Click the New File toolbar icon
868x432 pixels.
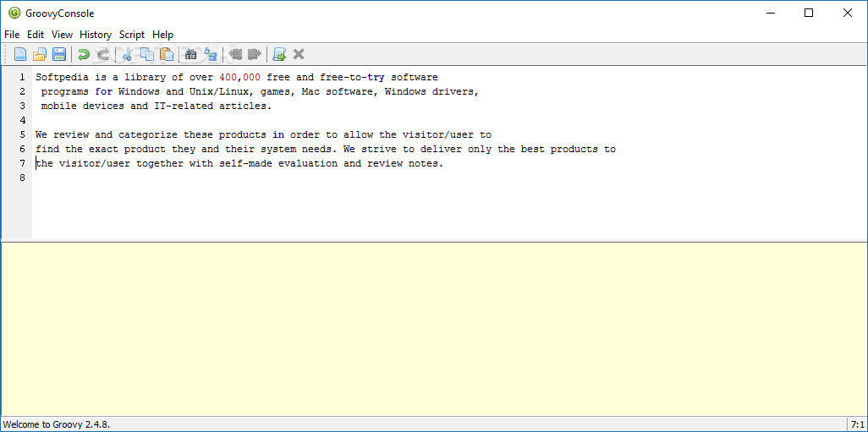[20, 54]
